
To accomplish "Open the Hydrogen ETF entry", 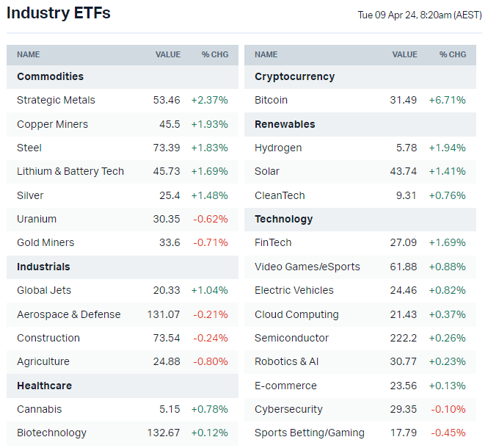I will point(278,148).
